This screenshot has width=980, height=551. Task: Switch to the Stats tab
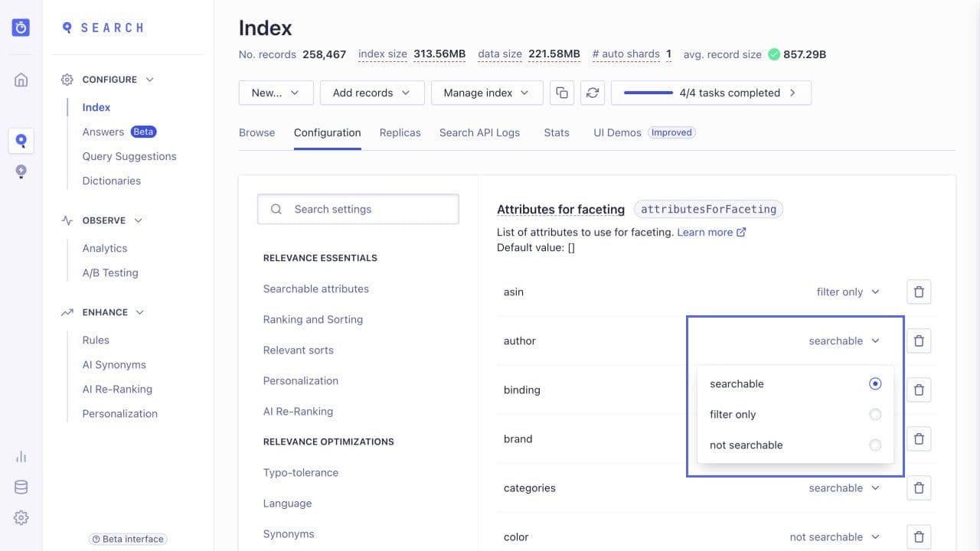[x=557, y=132]
